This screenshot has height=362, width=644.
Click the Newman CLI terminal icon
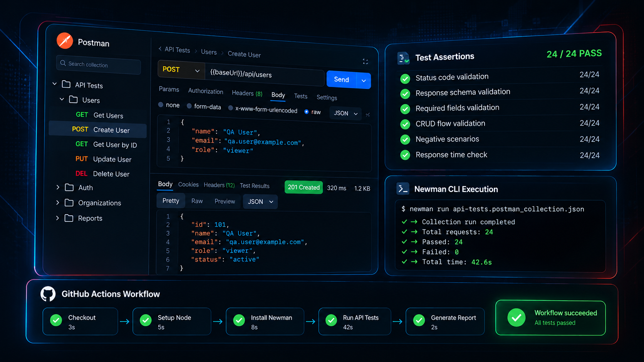click(403, 189)
